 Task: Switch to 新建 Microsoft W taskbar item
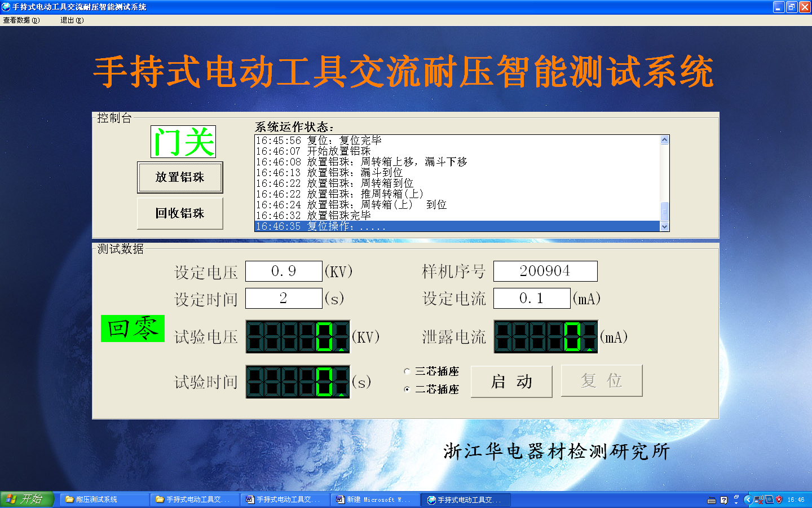pyautogui.click(x=375, y=500)
